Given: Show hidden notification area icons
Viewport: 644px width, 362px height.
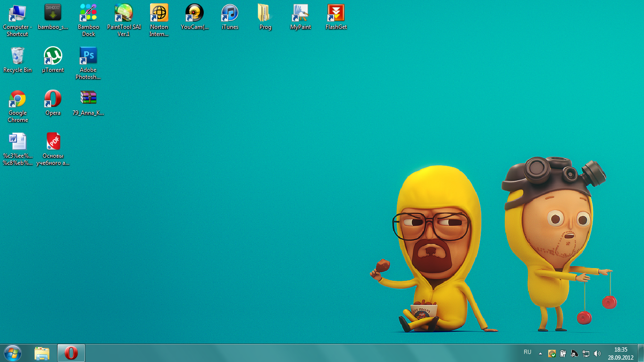Looking at the screenshot, I should point(540,353).
